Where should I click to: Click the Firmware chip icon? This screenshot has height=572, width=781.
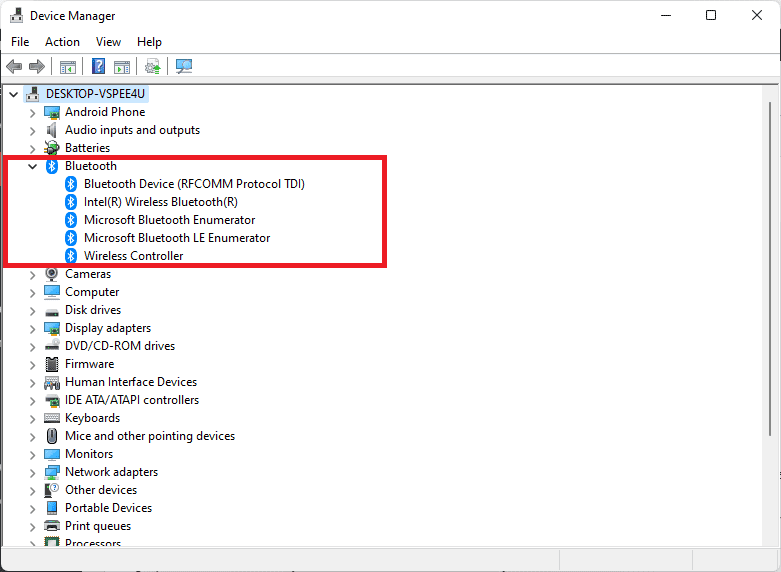52,364
